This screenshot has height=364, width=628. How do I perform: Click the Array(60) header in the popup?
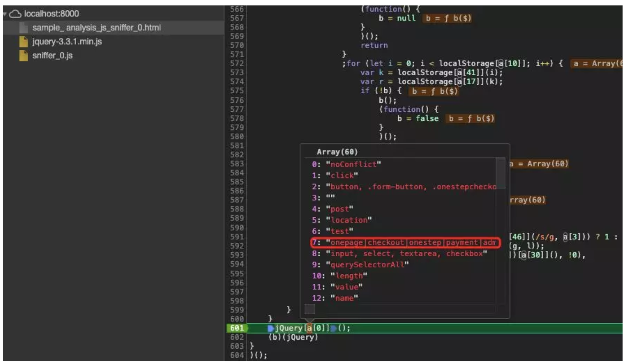click(x=337, y=153)
